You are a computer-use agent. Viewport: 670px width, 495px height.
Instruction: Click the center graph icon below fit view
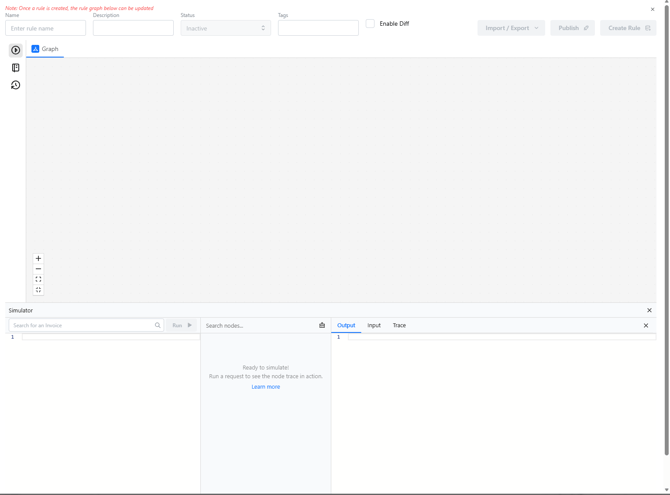click(38, 290)
